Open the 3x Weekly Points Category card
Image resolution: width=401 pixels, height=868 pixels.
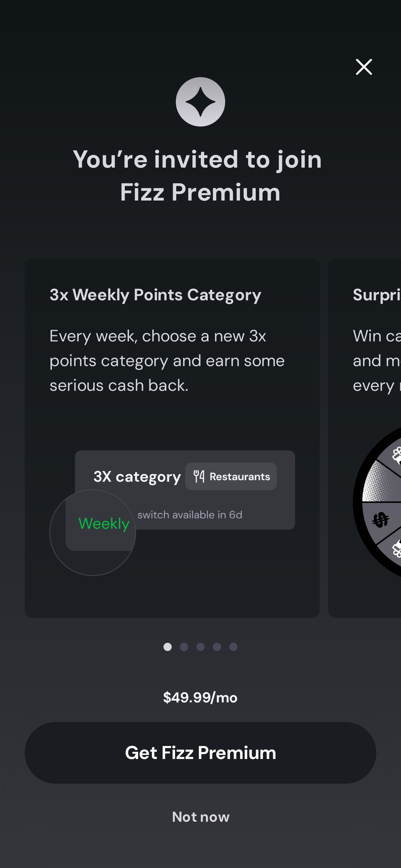pyautogui.click(x=172, y=438)
